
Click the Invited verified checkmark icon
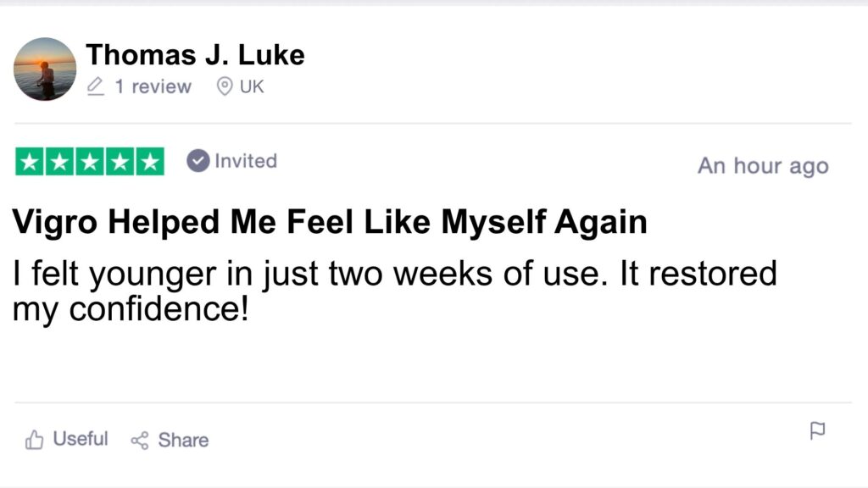[198, 161]
